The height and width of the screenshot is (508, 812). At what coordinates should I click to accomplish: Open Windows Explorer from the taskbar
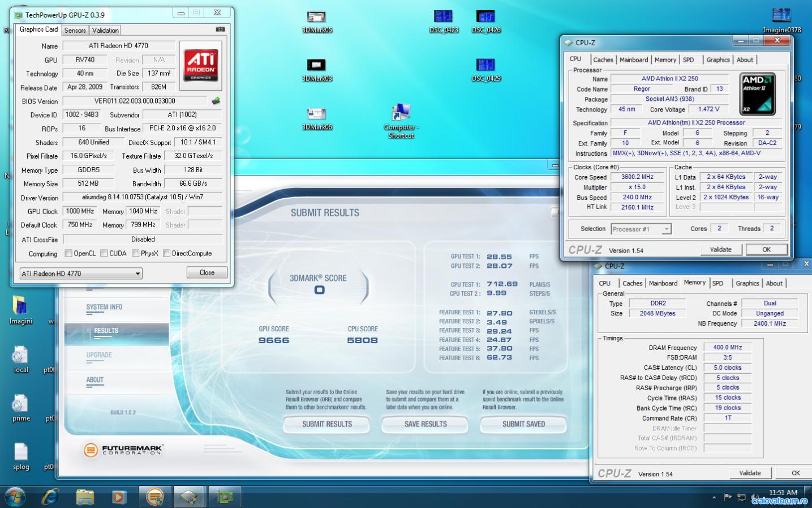coord(85,497)
